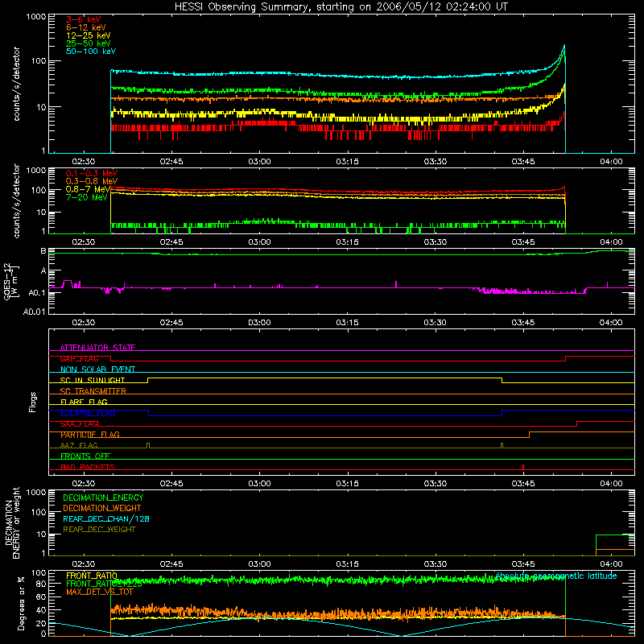Screen dimensions: 644x644
Task: Click the REAR_DEC_WEIGHT legend label
Action: tap(99, 530)
